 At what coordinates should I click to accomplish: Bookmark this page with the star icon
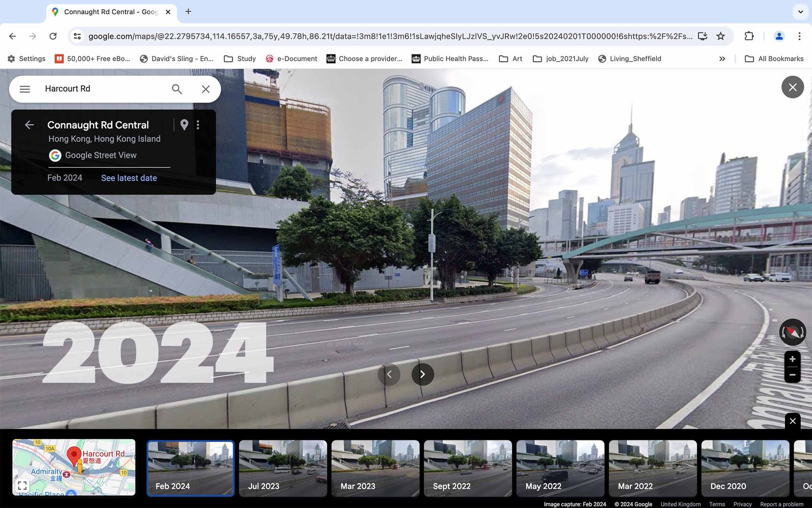[x=721, y=36]
